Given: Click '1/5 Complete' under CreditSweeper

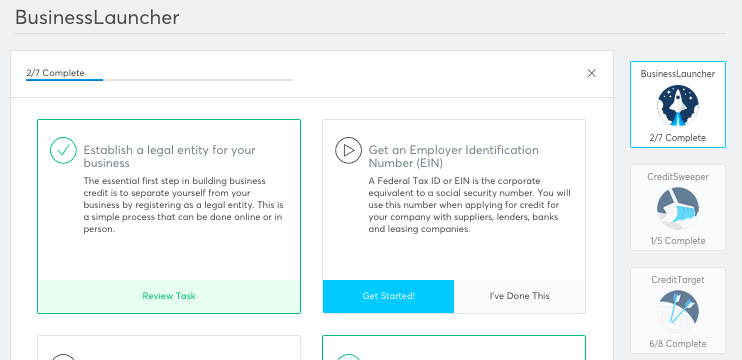Looking at the screenshot, I should 678,241.
